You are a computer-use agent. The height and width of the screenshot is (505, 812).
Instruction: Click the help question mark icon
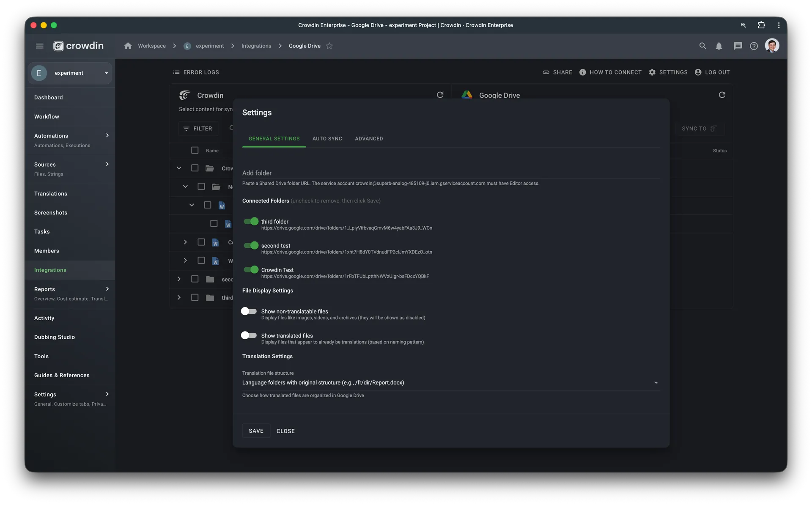(x=754, y=46)
